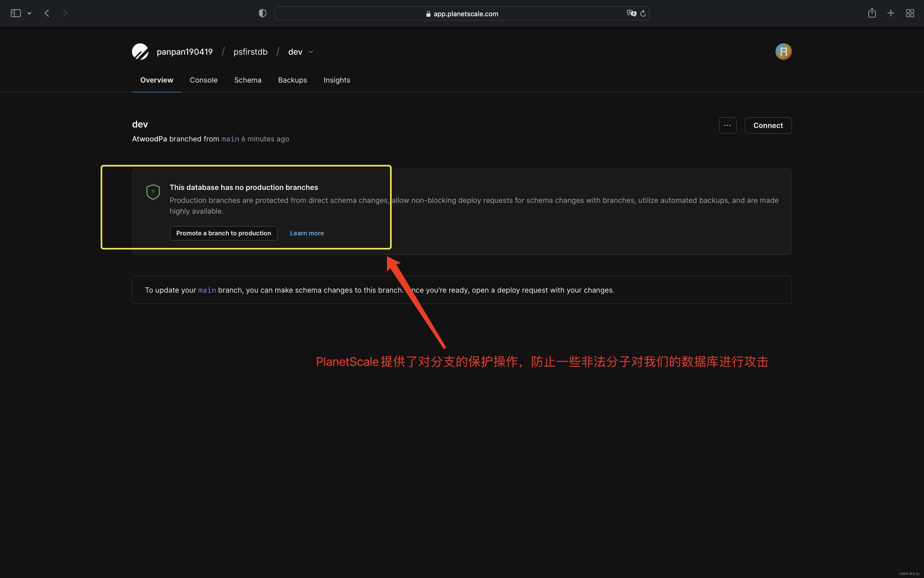The width and height of the screenshot is (924, 578).
Task: Go forward with browser forward arrow
Action: point(65,13)
